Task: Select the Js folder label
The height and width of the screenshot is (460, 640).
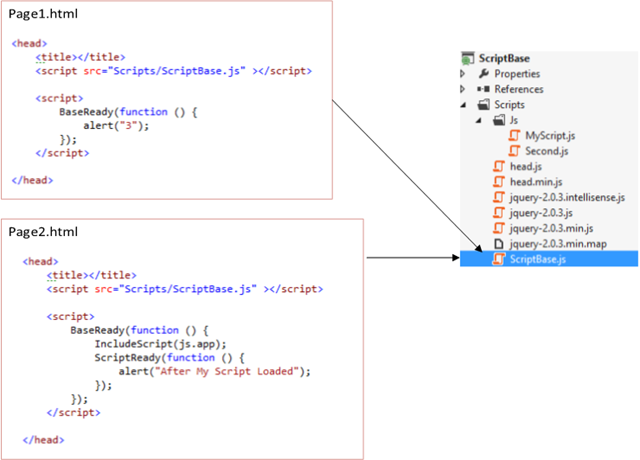Action: [514, 120]
